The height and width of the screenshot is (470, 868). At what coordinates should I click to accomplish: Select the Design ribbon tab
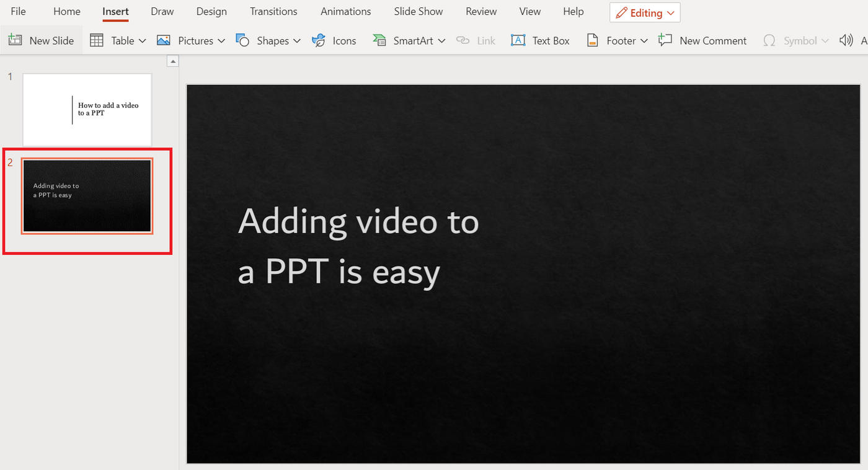211,11
